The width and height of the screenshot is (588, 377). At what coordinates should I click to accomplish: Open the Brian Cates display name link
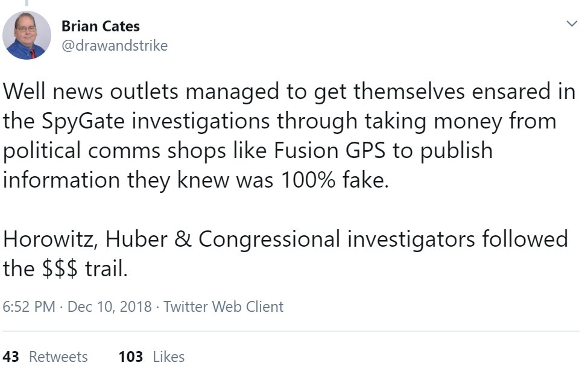(101, 26)
